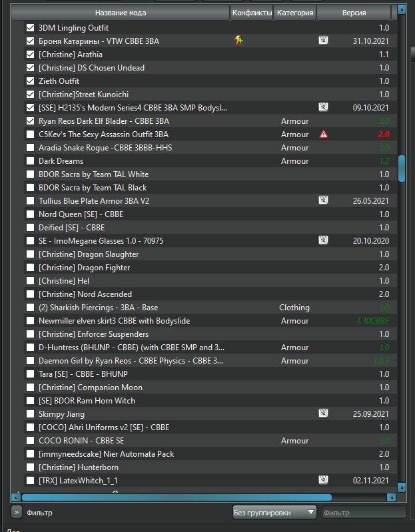This screenshot has width=415, height=532.
Task: Click the calendar icon for LatexWhitch_1_1 row
Action: (323, 480)
